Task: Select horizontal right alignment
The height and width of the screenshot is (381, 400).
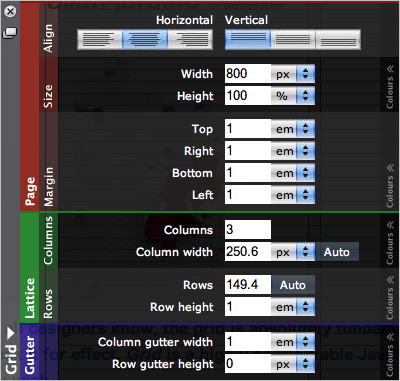Action: click(x=190, y=40)
